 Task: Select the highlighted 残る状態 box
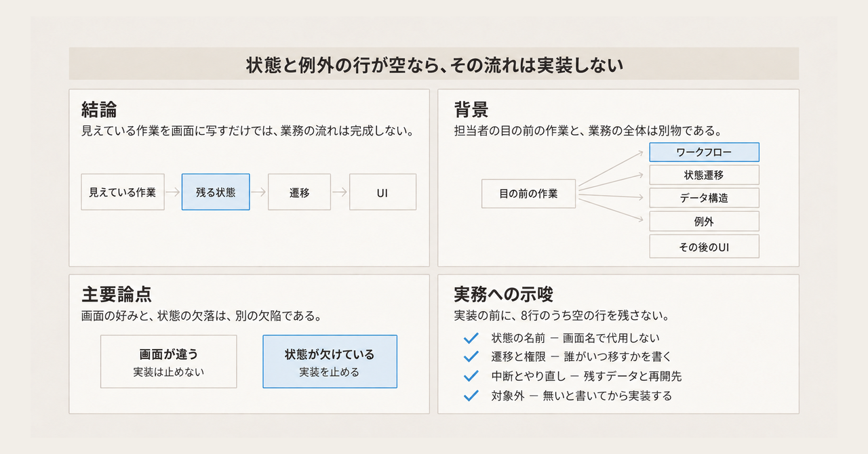pos(216,192)
